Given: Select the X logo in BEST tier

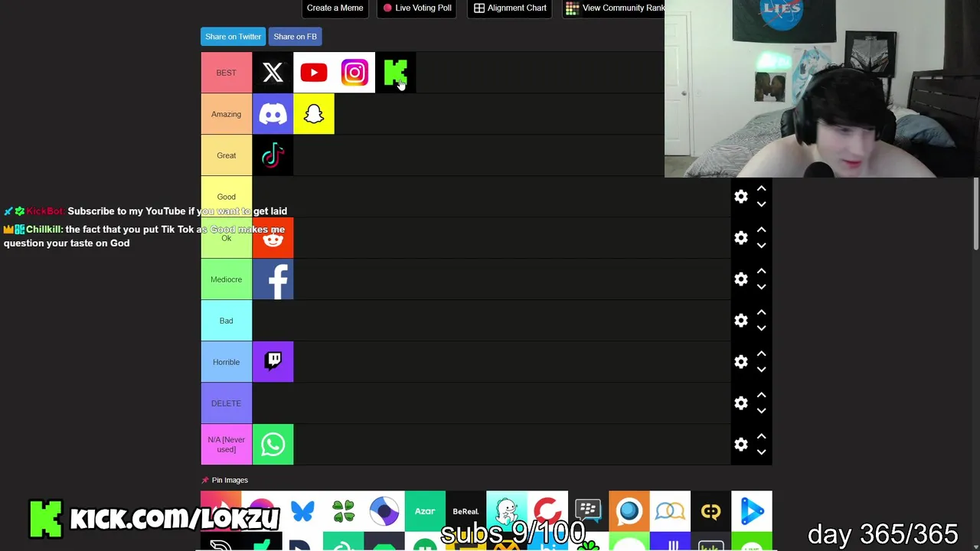Looking at the screenshot, I should point(273,73).
